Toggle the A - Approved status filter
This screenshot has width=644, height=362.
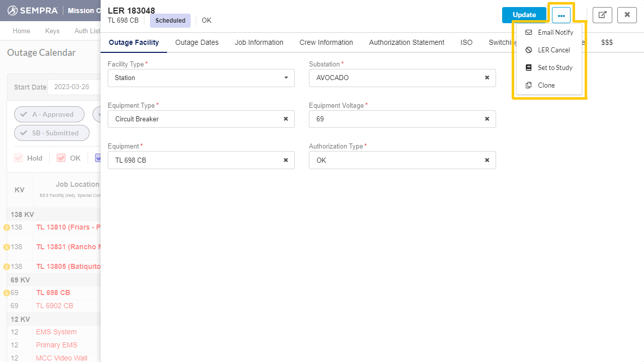pyautogui.click(x=49, y=114)
